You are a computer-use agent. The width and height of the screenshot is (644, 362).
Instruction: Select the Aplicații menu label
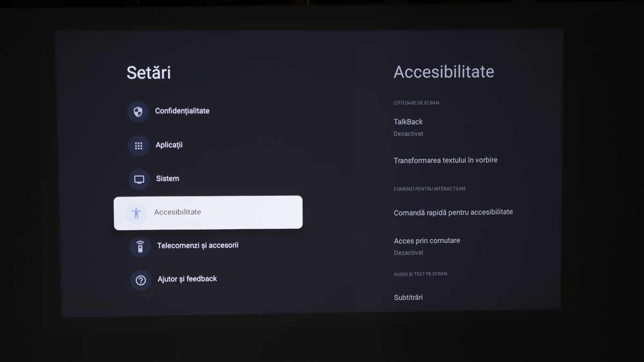coord(169,145)
